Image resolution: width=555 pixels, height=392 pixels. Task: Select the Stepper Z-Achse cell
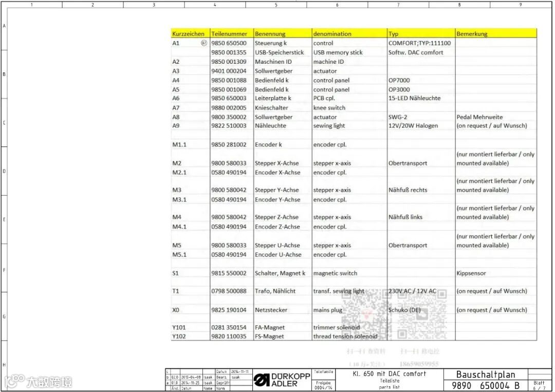(276, 217)
